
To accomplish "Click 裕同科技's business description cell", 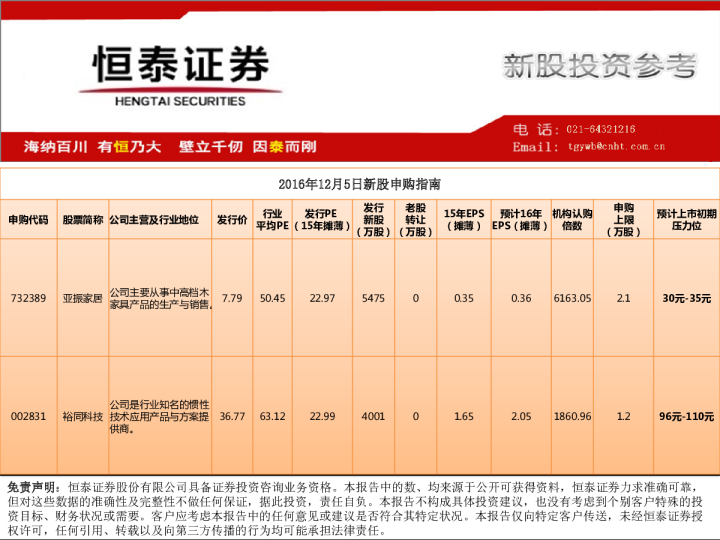I will click(159, 416).
